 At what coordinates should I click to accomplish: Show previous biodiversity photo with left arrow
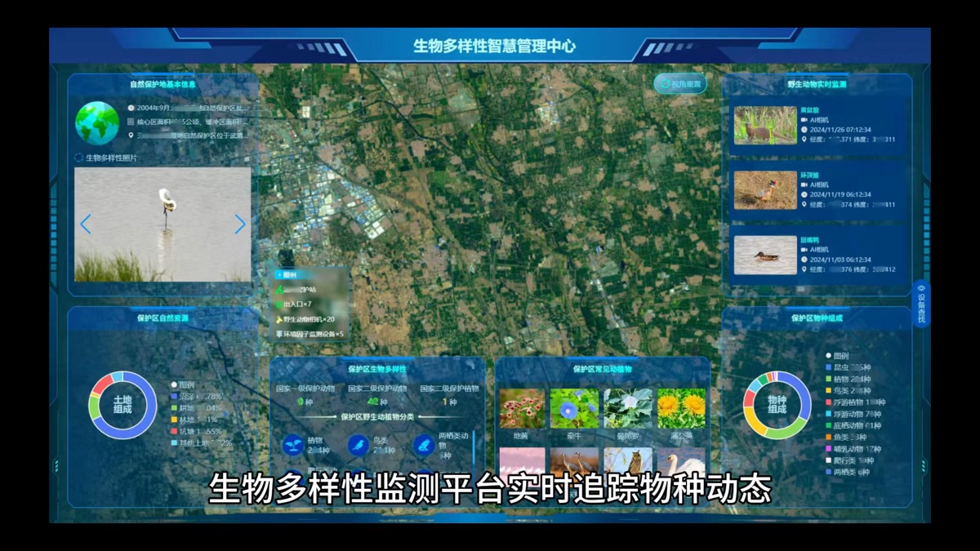(x=86, y=224)
